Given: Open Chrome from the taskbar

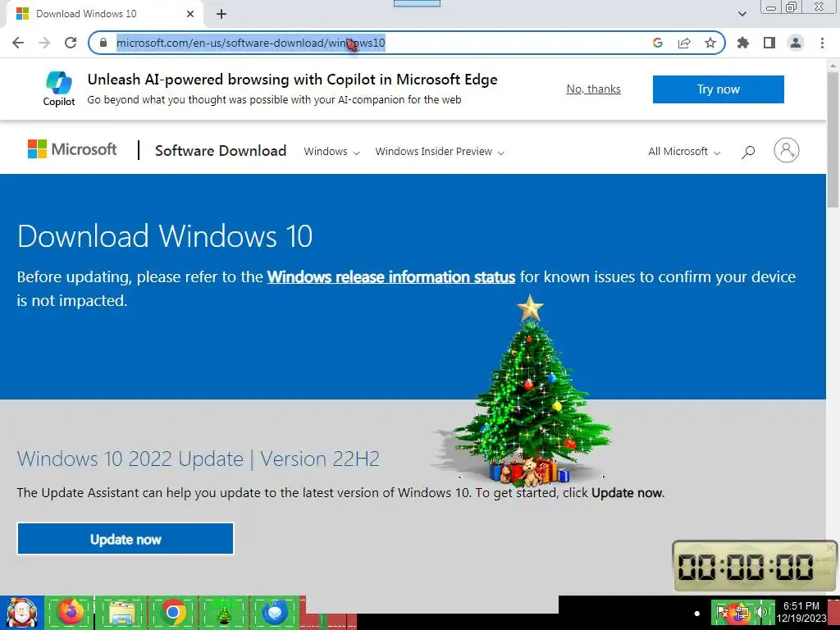Looking at the screenshot, I should [x=173, y=612].
